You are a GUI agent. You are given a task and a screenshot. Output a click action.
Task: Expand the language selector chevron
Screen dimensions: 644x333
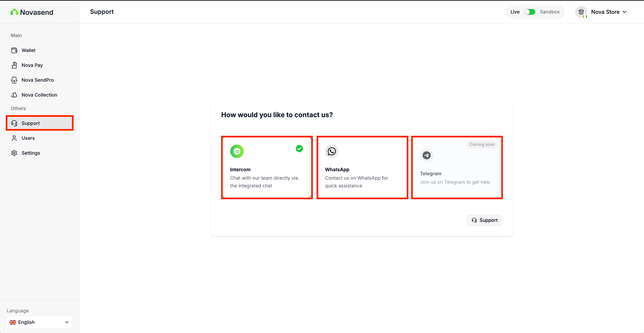click(x=67, y=322)
